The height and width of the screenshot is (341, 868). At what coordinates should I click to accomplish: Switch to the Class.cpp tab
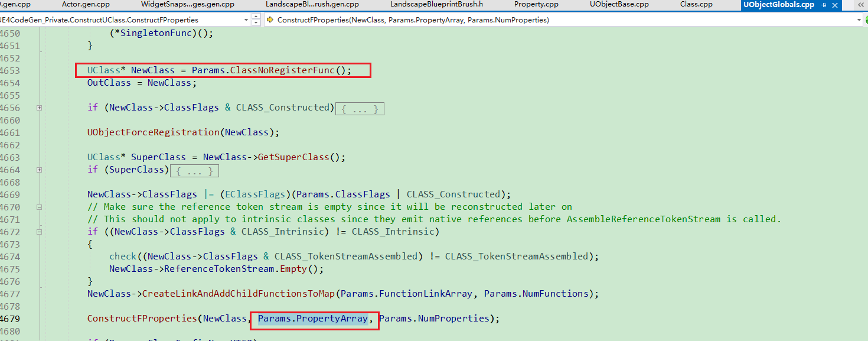coord(696,4)
